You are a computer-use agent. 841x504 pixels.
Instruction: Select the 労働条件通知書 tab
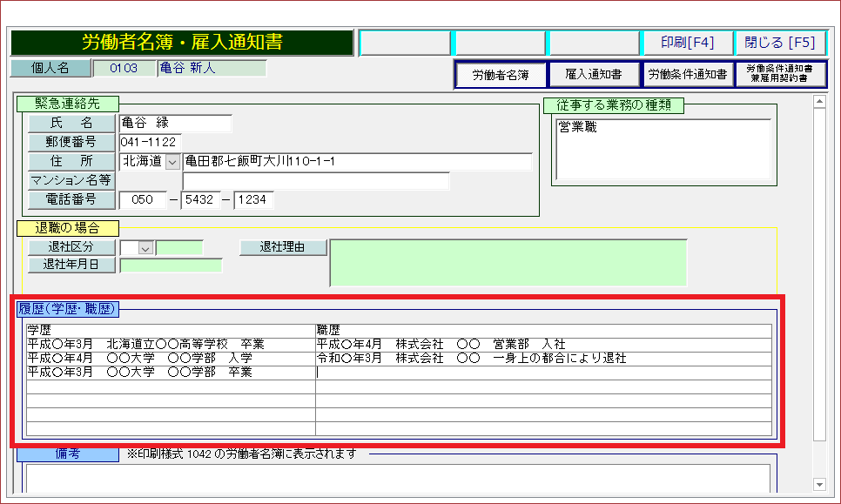[x=687, y=75]
